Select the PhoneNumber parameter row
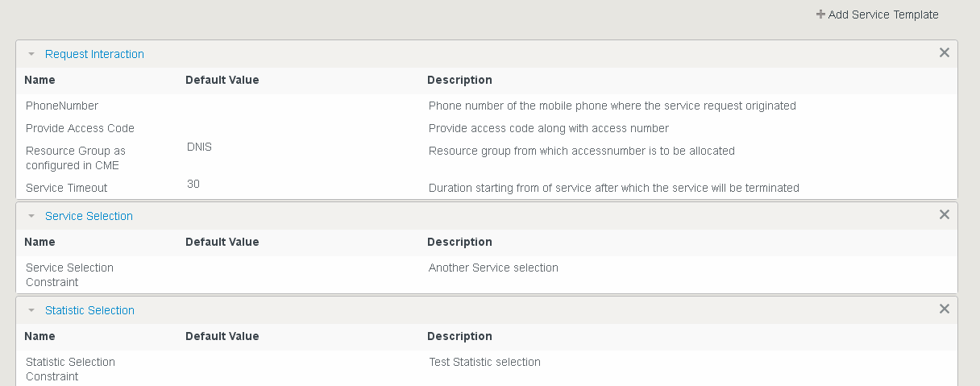 click(62, 106)
